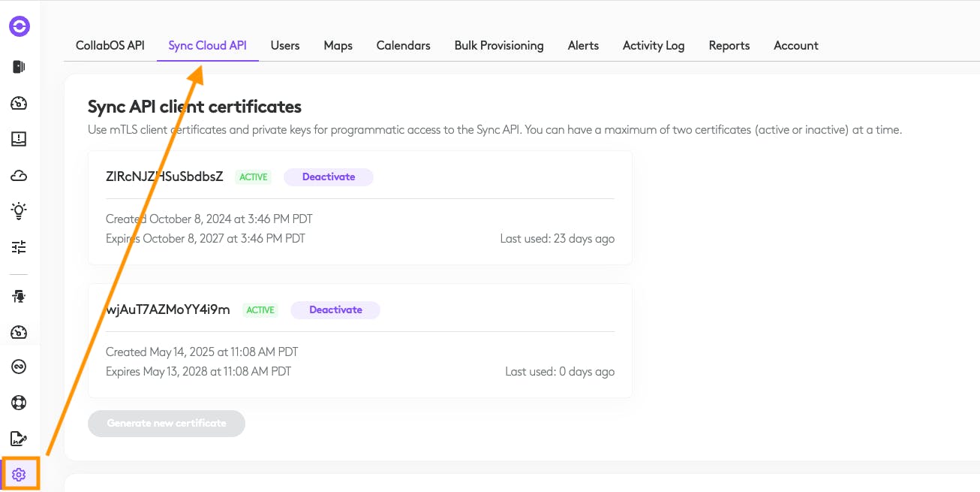The height and width of the screenshot is (492, 980).
Task: Open the Alerts tab
Action: pyautogui.click(x=583, y=45)
